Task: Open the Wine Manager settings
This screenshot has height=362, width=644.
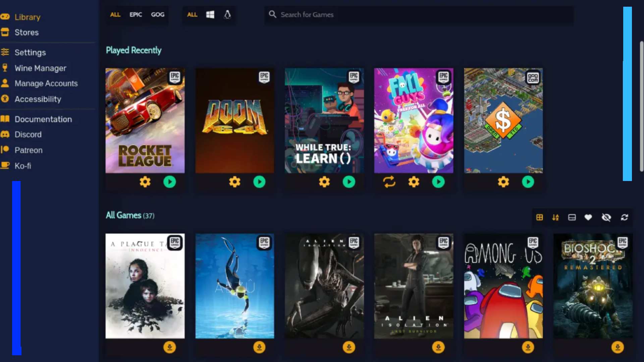Action: tap(40, 68)
